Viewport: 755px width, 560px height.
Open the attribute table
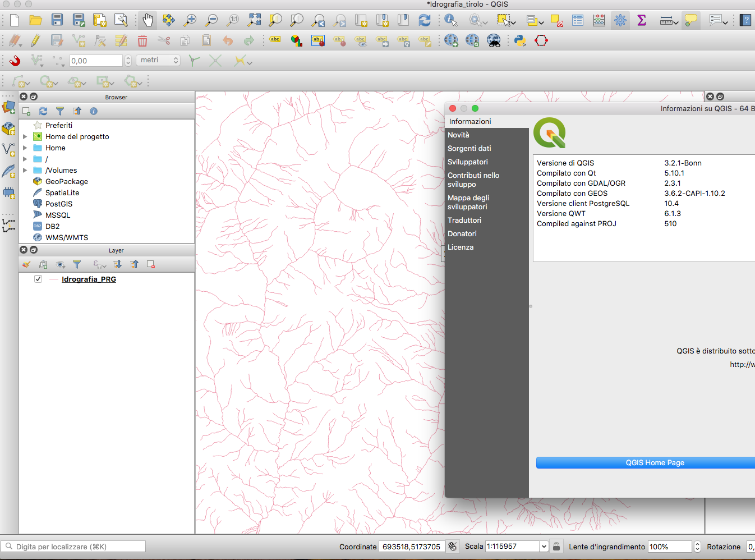pos(578,20)
